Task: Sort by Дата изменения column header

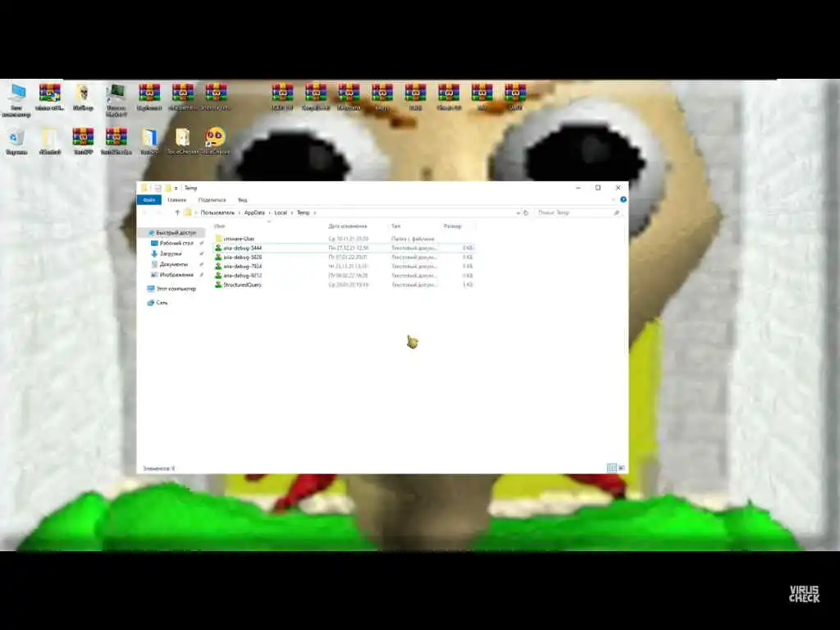Action: pos(348,226)
